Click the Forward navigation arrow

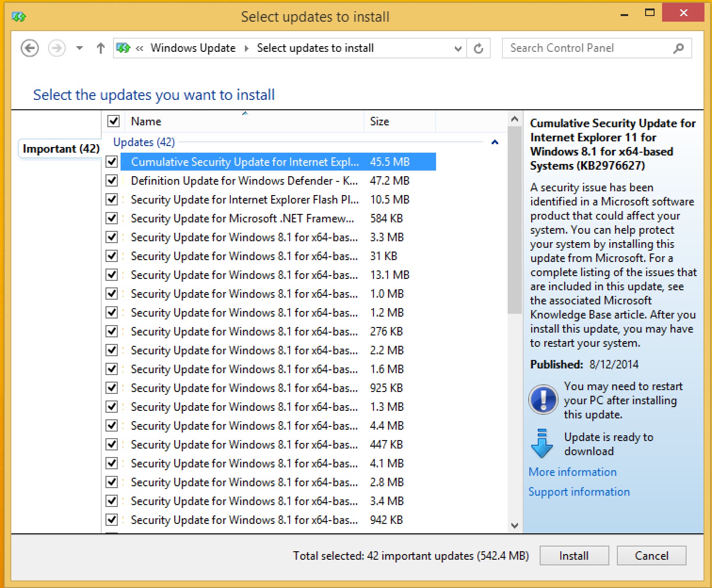coord(57,48)
